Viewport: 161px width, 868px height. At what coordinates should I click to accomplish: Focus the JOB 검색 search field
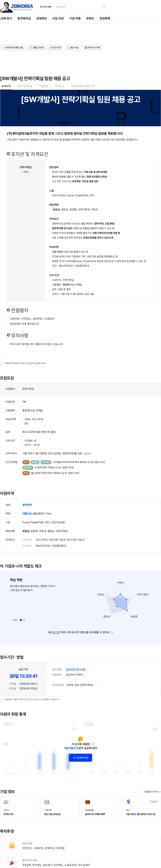point(78,7)
